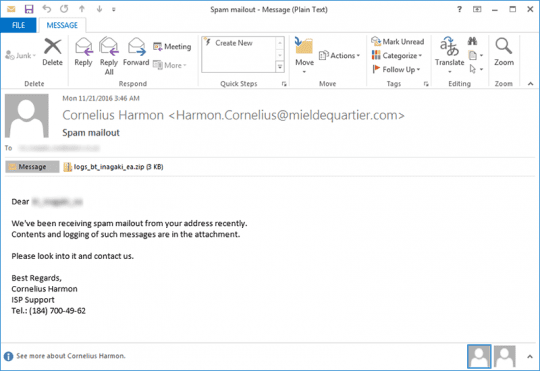Screen dimensions: 540x371
Task: Click the Redo arrow icon
Action: [64, 9]
